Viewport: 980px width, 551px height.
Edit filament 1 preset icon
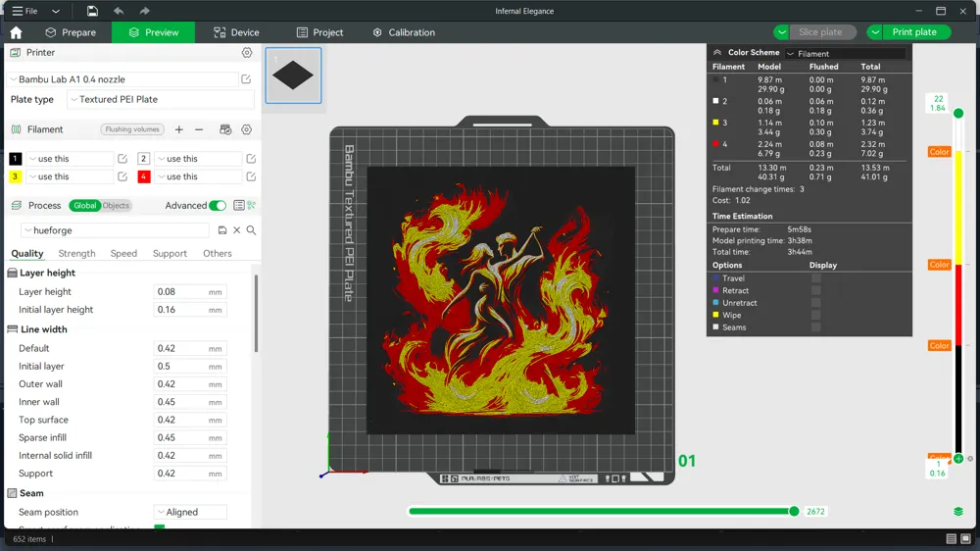(122, 159)
